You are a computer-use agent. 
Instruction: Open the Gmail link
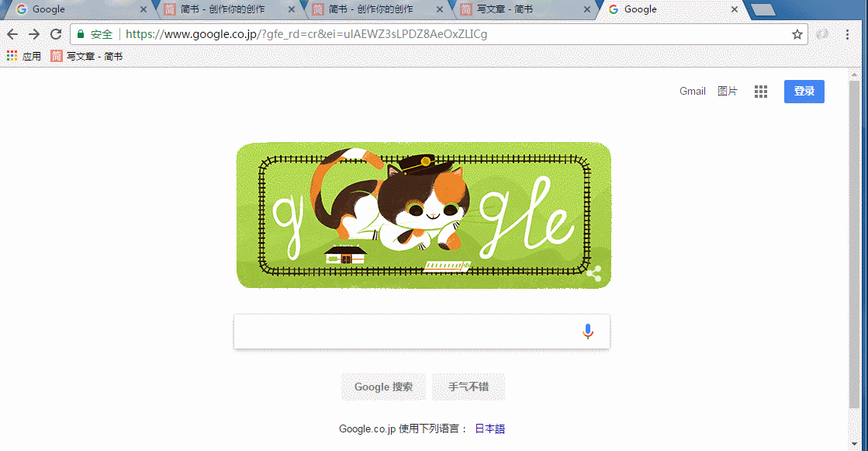coord(692,92)
